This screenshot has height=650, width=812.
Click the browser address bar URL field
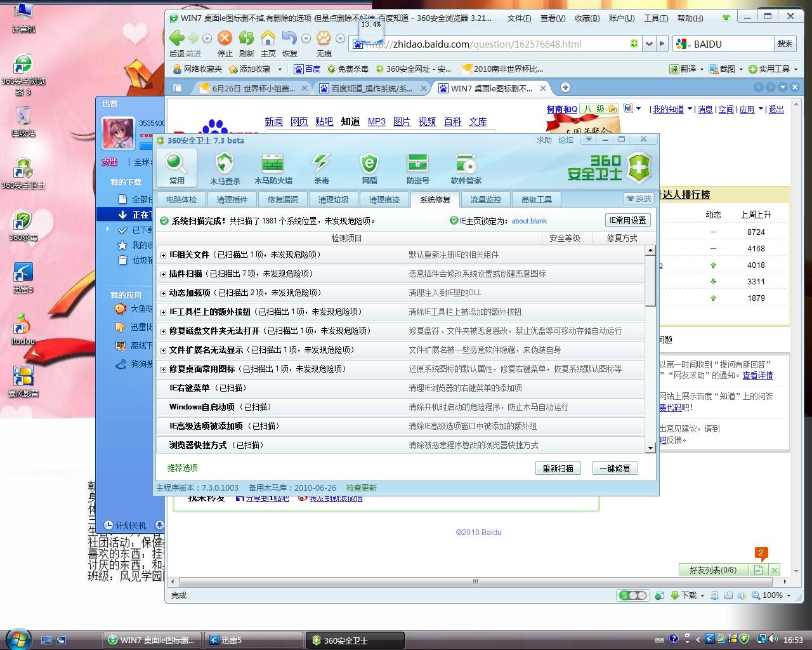coord(496,44)
